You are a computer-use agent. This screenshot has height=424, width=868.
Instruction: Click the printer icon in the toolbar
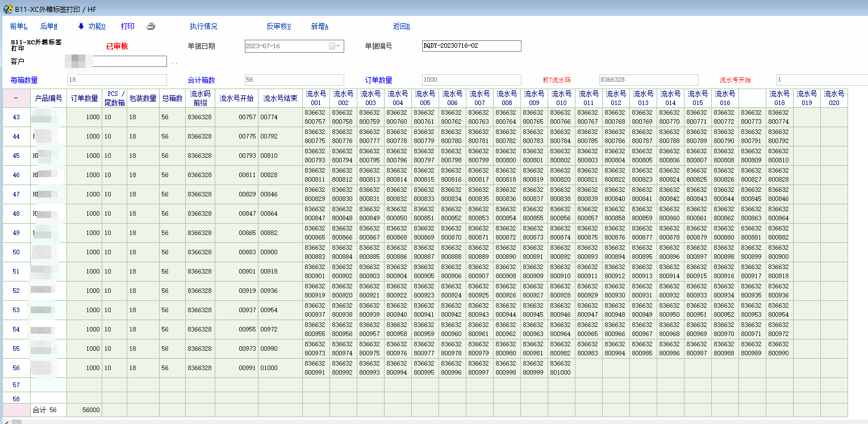[x=151, y=27]
